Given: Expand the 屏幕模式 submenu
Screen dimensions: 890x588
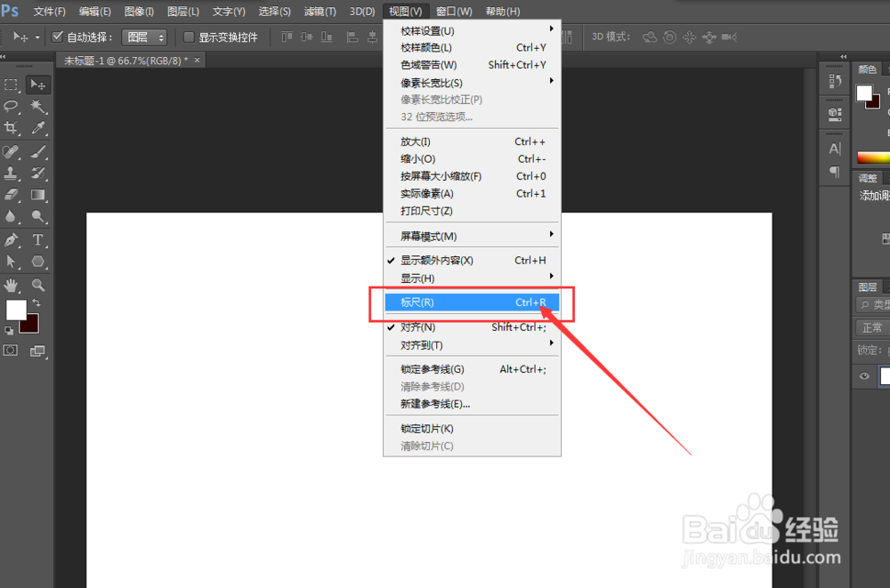Looking at the screenshot, I should pyautogui.click(x=425, y=235).
